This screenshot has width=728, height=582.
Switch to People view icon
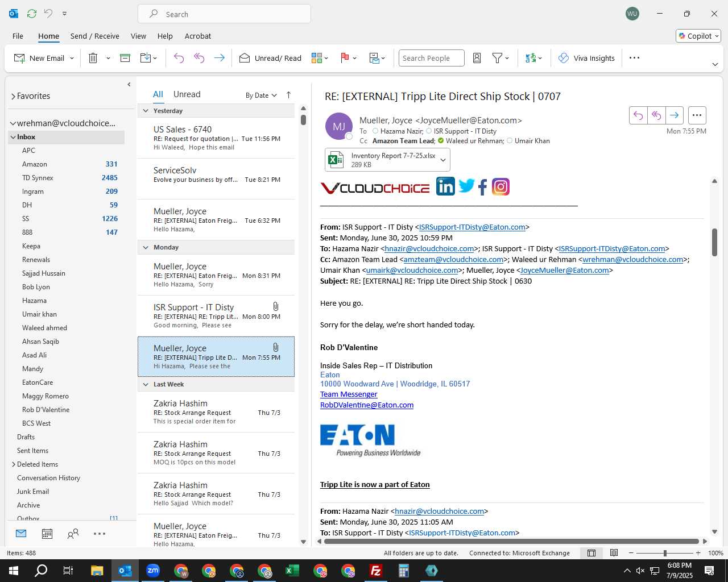click(73, 534)
